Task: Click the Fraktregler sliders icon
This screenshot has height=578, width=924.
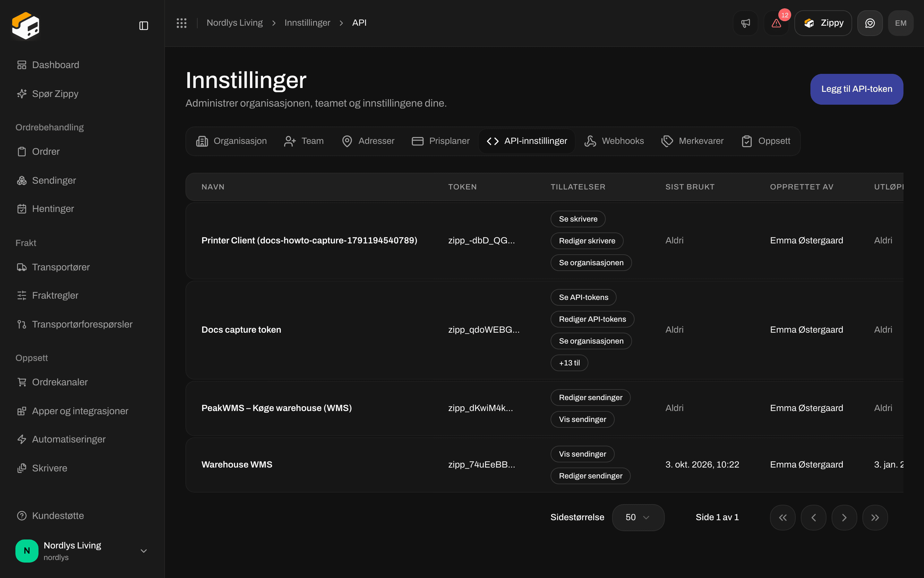Action: pos(22,295)
